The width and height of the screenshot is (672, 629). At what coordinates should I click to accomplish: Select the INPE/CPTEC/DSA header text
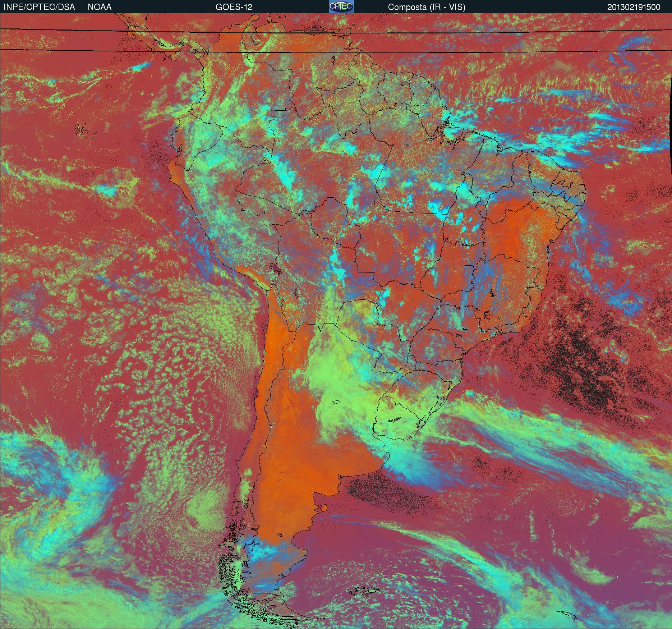point(40,7)
